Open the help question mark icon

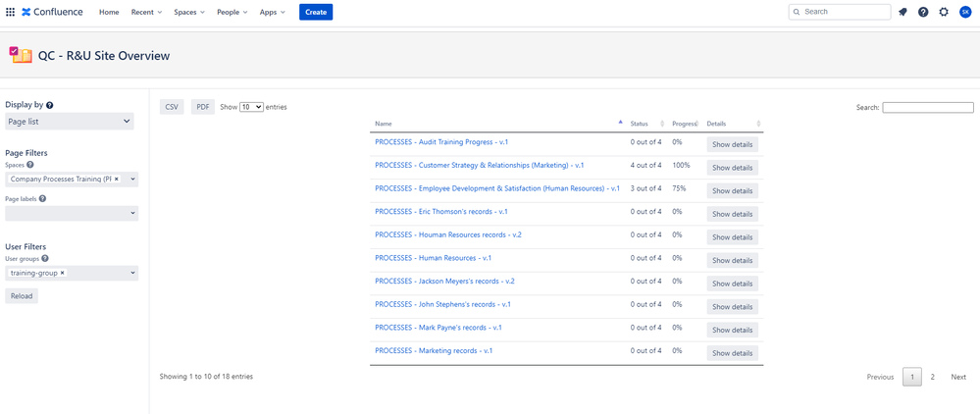tap(923, 12)
